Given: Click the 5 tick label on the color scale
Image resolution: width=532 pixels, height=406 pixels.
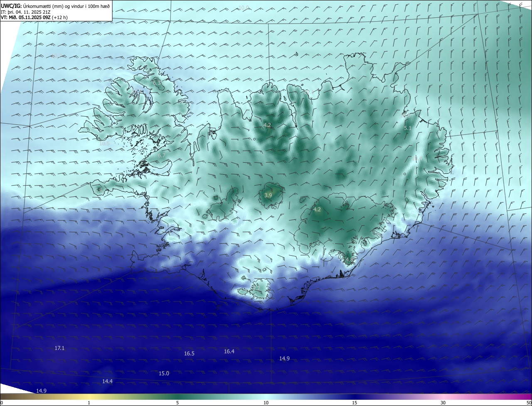Looking at the screenshot, I should point(177,403).
